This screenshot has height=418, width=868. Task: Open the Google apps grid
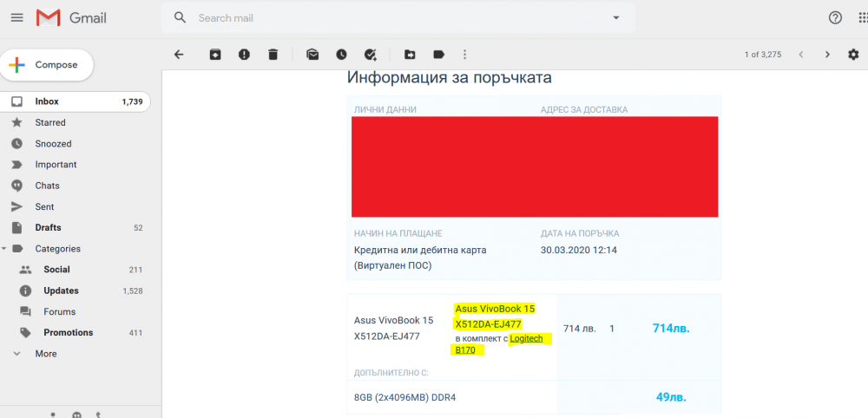click(863, 18)
